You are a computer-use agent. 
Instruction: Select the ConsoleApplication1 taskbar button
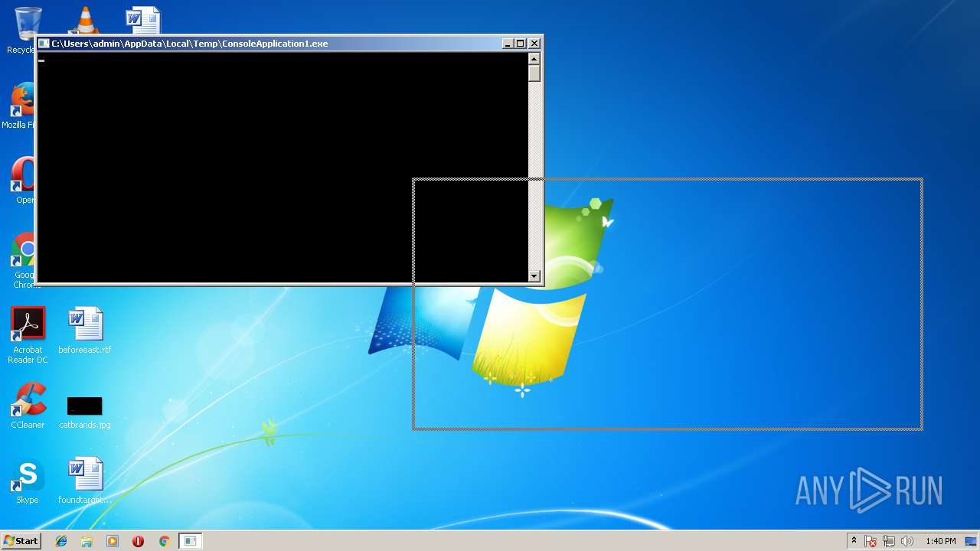point(190,541)
